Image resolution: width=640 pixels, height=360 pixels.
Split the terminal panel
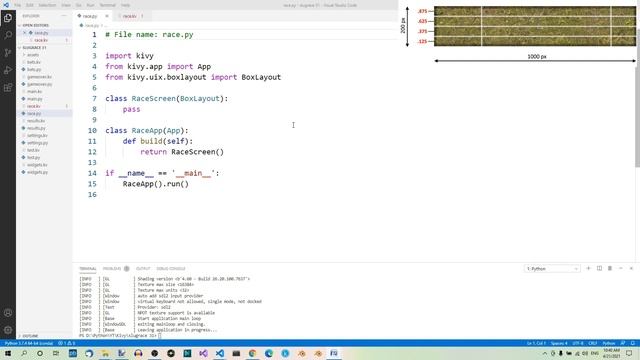tap(599, 268)
